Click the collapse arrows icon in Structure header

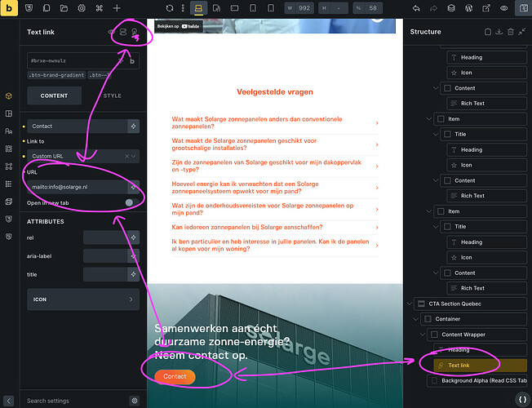(522, 32)
